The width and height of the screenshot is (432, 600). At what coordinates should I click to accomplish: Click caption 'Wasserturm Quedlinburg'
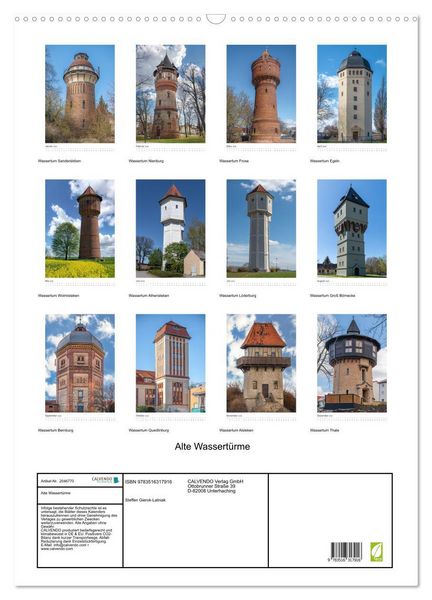pos(148,430)
